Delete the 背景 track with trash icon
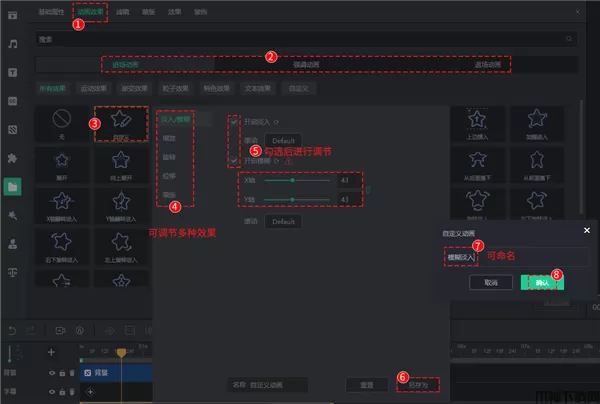This screenshot has height=404, width=600. pos(72,373)
